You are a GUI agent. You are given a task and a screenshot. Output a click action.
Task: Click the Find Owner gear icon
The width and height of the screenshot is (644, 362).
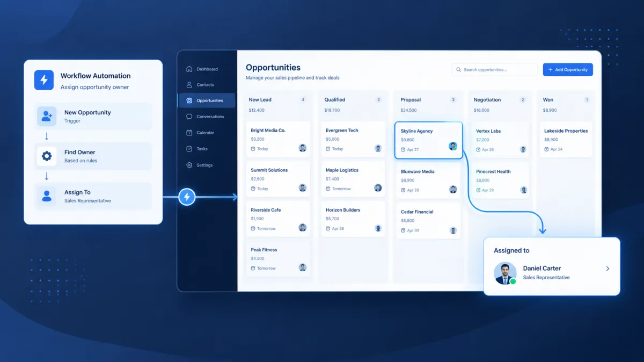[47, 156]
